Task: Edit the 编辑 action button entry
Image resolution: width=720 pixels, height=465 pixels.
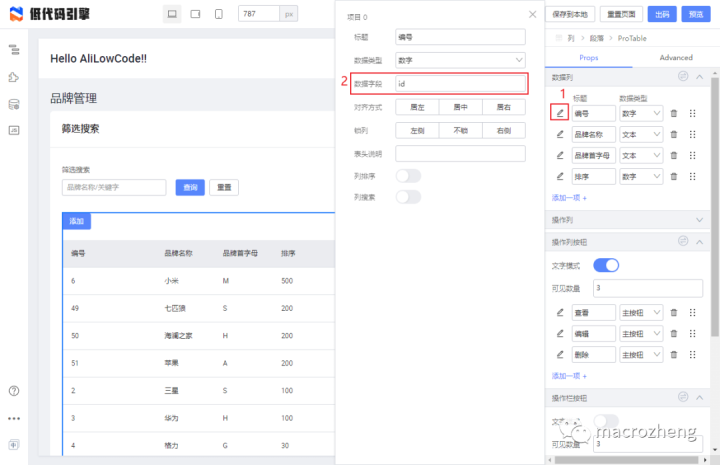Action: (x=560, y=334)
